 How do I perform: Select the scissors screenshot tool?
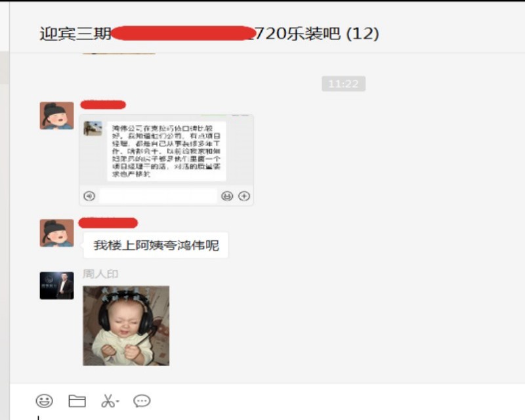click(x=108, y=401)
